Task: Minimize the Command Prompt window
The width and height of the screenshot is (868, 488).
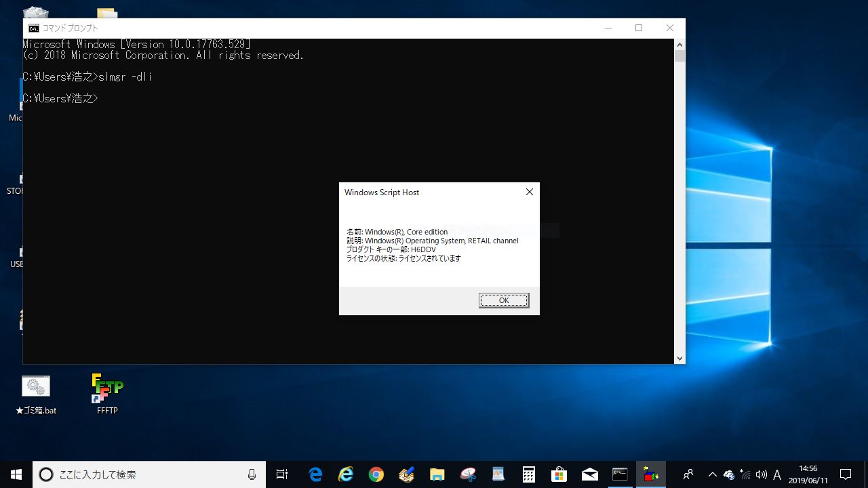Action: pyautogui.click(x=608, y=28)
